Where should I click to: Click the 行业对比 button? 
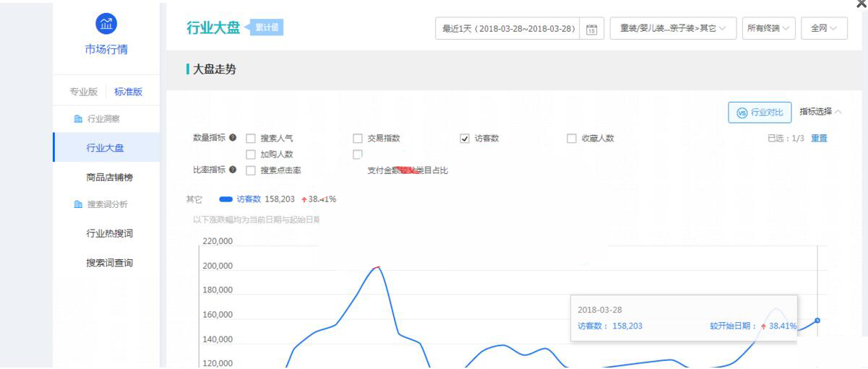[760, 113]
